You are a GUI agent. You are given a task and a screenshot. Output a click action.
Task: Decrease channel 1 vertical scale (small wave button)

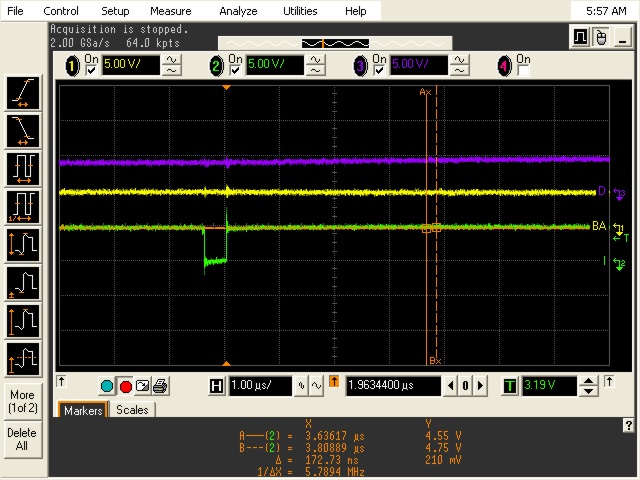coord(171,71)
